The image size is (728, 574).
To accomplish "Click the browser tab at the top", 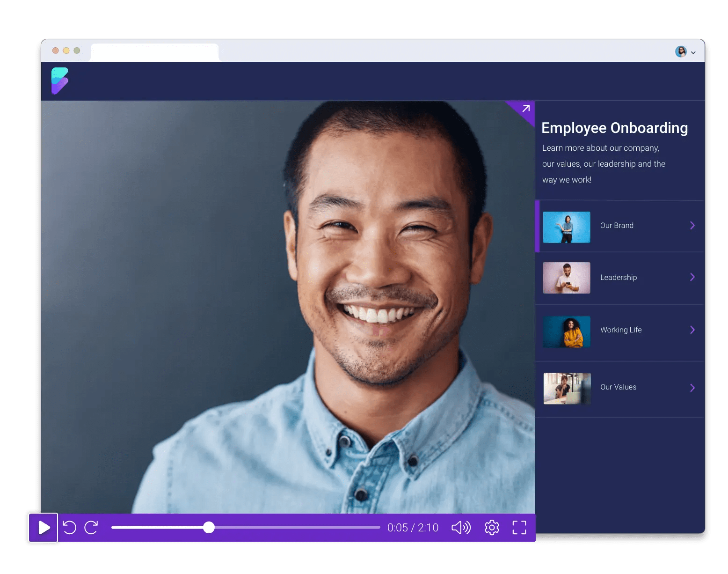I will [154, 52].
